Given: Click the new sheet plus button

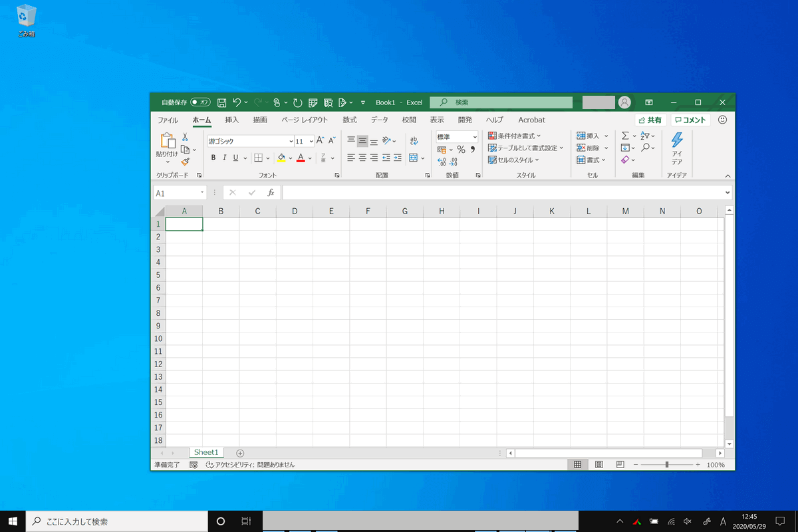Looking at the screenshot, I should (x=240, y=453).
